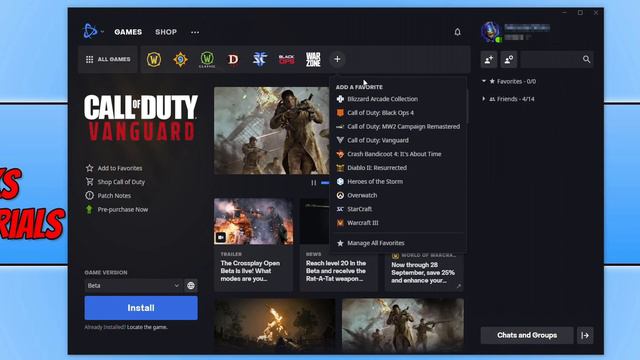Viewport: 640px width, 360px height.
Task: Select the StarCraft II icon in favorites bar
Action: (x=260, y=60)
